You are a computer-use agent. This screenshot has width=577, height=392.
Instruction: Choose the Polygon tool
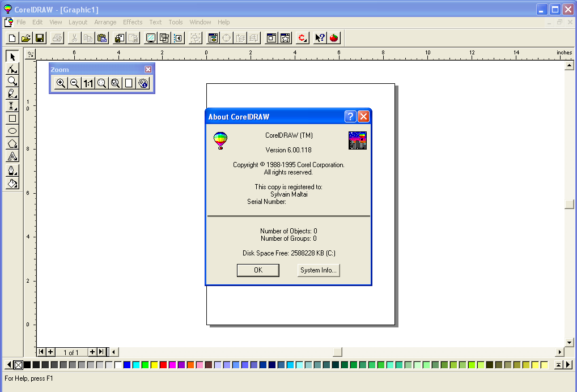pos(12,144)
